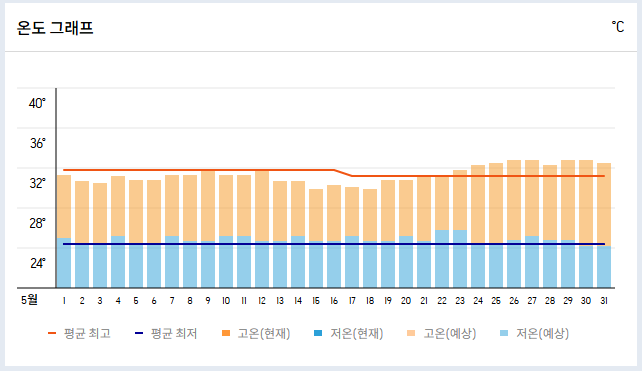Click the 온도 그래프 title
This screenshot has height=371, width=642.
[55, 28]
